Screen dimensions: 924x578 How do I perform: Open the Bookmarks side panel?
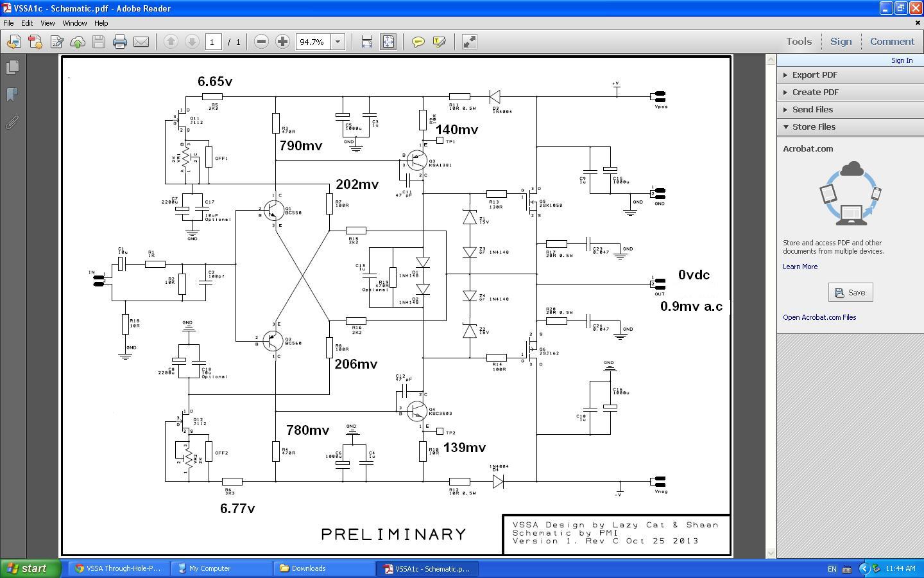pos(12,94)
